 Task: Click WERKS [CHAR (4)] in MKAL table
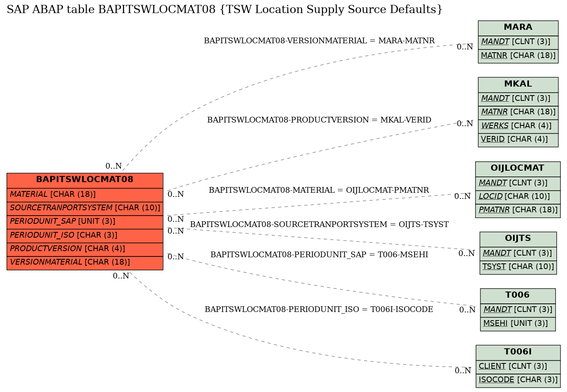pos(518,126)
